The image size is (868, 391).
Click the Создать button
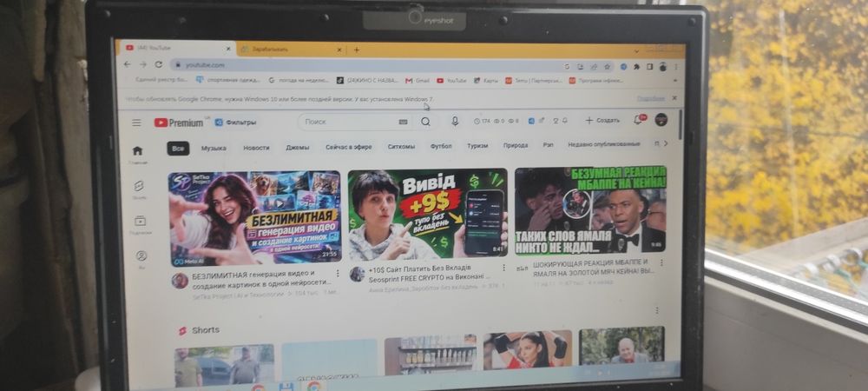click(602, 120)
